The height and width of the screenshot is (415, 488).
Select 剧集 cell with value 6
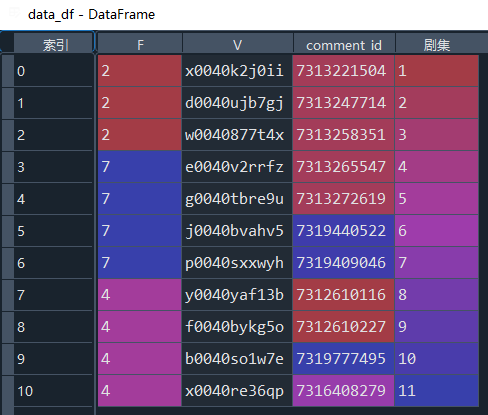[x=437, y=231]
